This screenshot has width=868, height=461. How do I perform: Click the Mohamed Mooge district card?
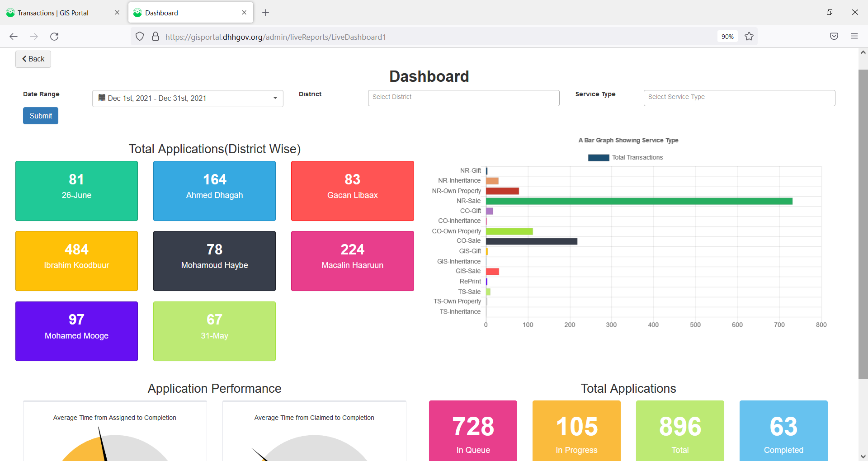pyautogui.click(x=76, y=331)
